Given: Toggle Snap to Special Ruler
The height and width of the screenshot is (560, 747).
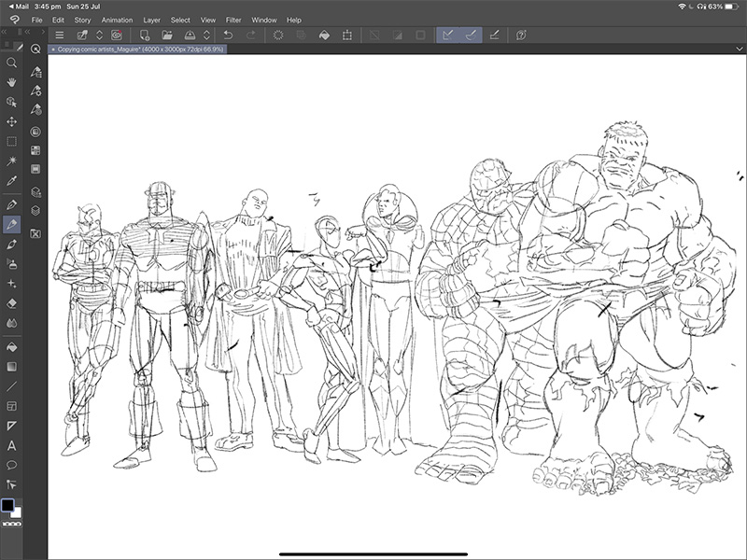Looking at the screenshot, I should coord(471,35).
